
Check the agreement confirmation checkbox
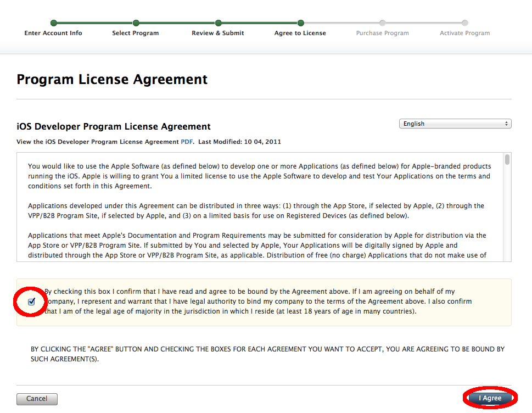[31, 302]
